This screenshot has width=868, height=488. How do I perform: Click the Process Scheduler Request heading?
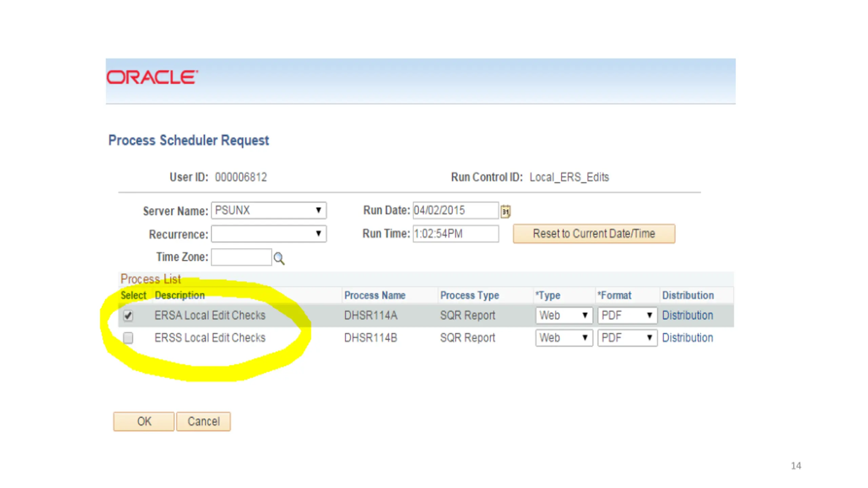(x=189, y=140)
